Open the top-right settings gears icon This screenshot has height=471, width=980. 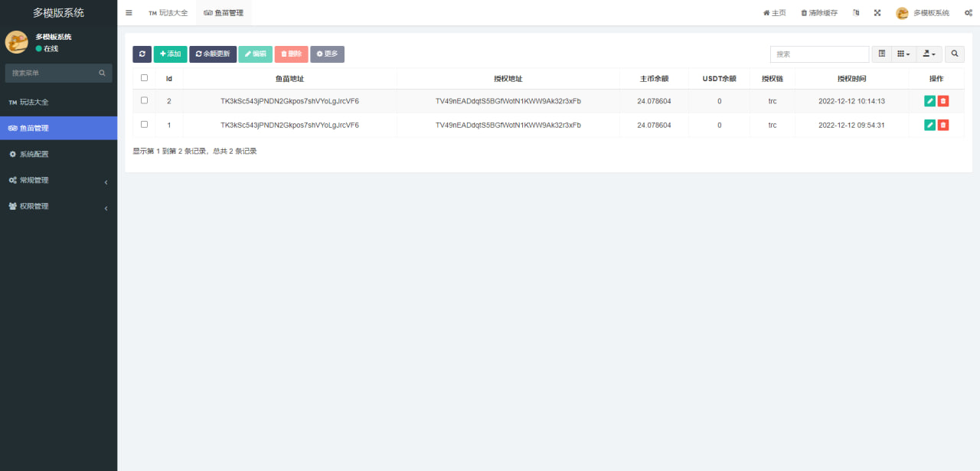coord(968,13)
